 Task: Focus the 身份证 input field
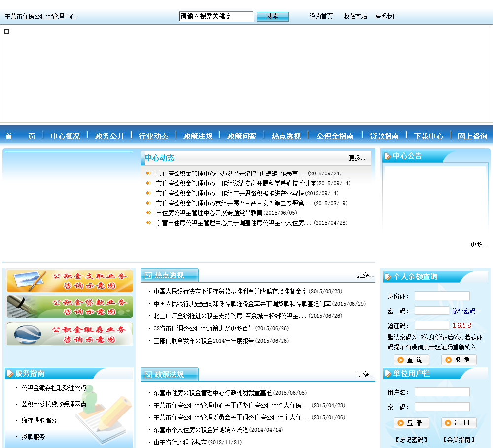click(x=442, y=296)
